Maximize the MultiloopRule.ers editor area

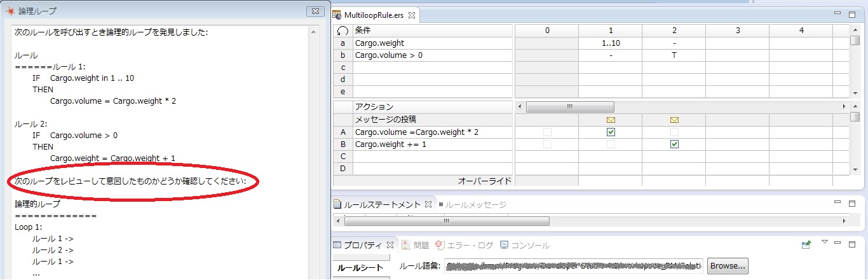(852, 13)
